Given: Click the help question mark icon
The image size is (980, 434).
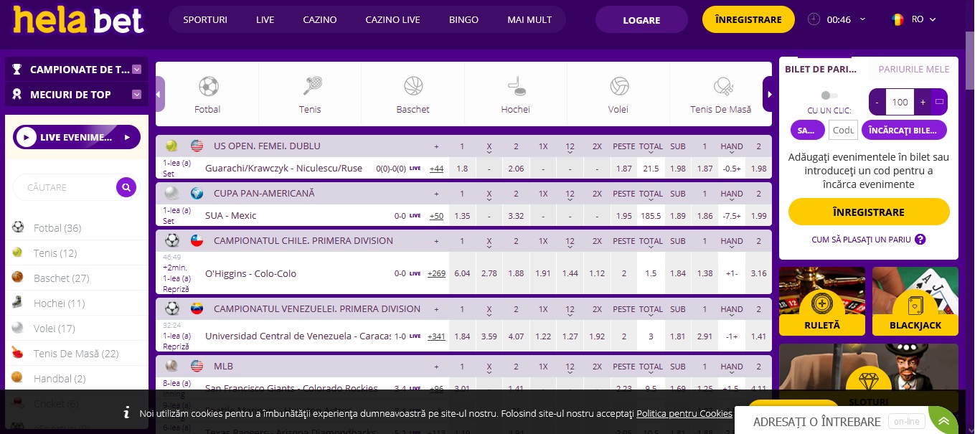Looking at the screenshot, I should (x=920, y=240).
